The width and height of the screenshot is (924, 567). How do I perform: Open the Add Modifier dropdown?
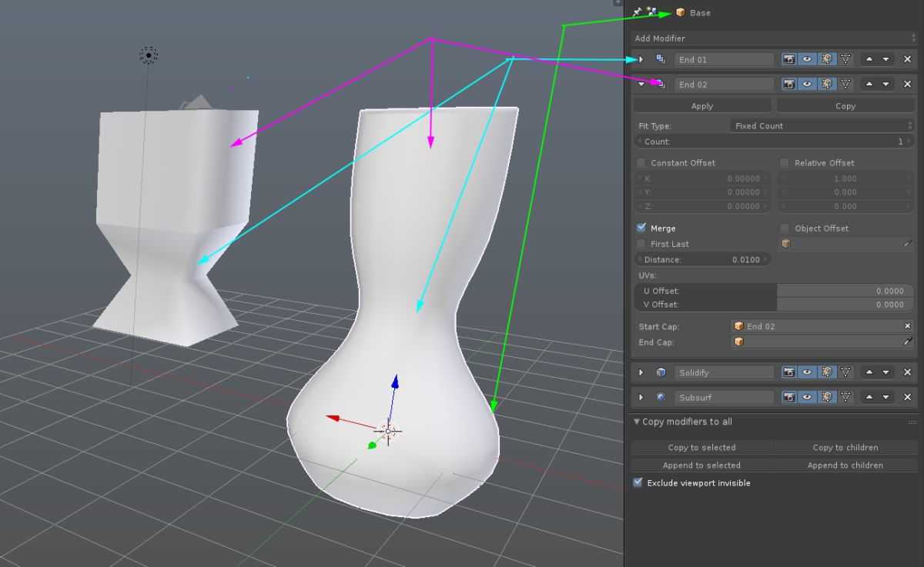point(773,38)
